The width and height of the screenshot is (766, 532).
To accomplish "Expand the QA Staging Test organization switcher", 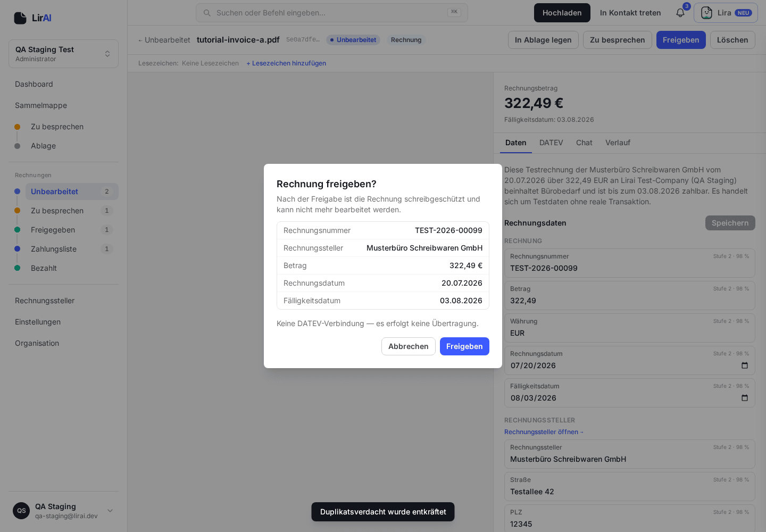I will pyautogui.click(x=63, y=54).
